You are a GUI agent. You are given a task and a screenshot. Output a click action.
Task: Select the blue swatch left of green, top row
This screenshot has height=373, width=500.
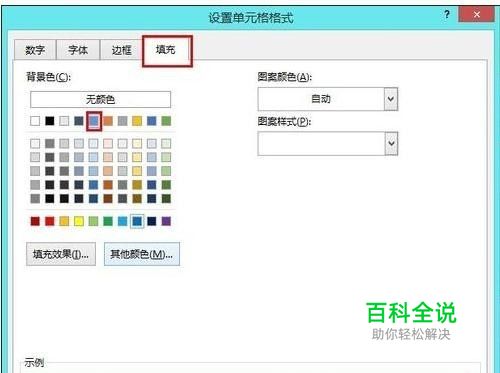(151, 121)
